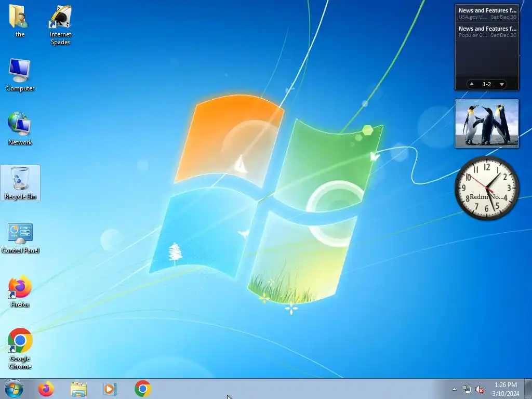Click the penguins slideshow gadget picture

486,124
